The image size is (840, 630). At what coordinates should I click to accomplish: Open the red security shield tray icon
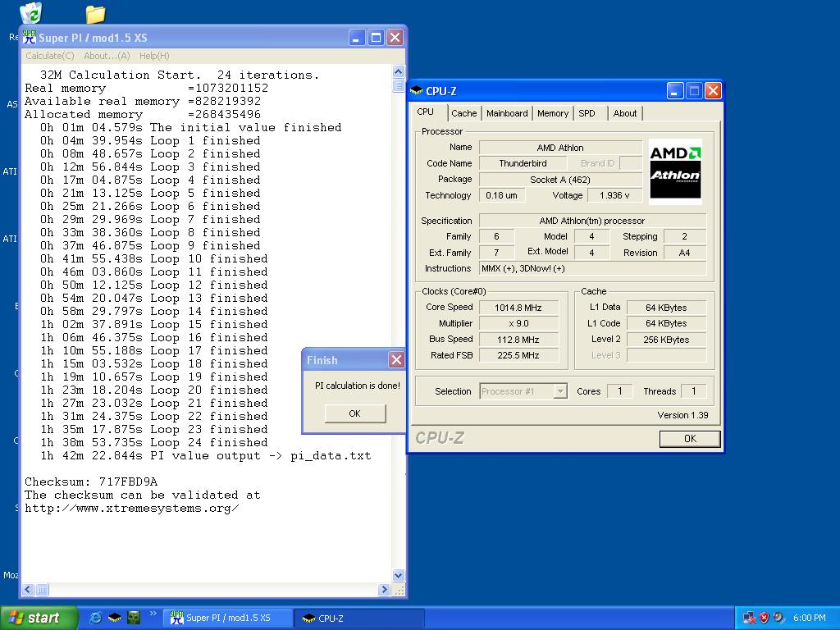click(x=764, y=618)
